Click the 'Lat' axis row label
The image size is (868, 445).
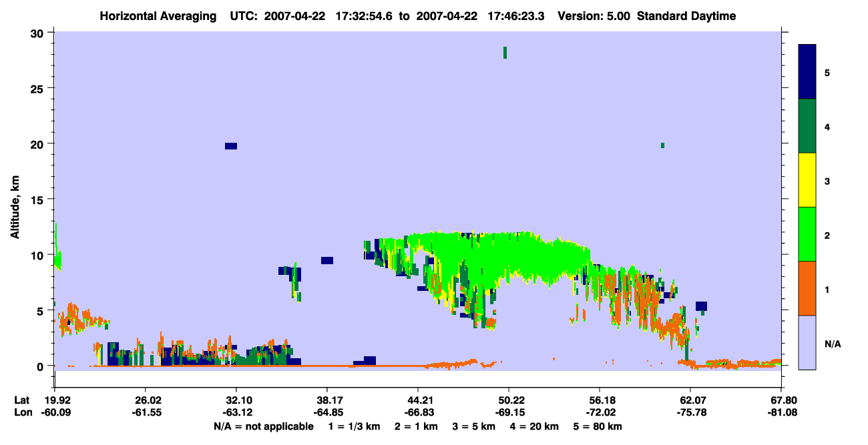(x=23, y=400)
